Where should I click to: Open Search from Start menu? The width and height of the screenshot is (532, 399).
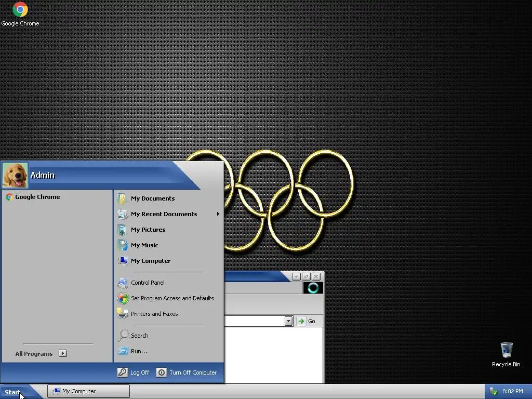coord(169,336)
